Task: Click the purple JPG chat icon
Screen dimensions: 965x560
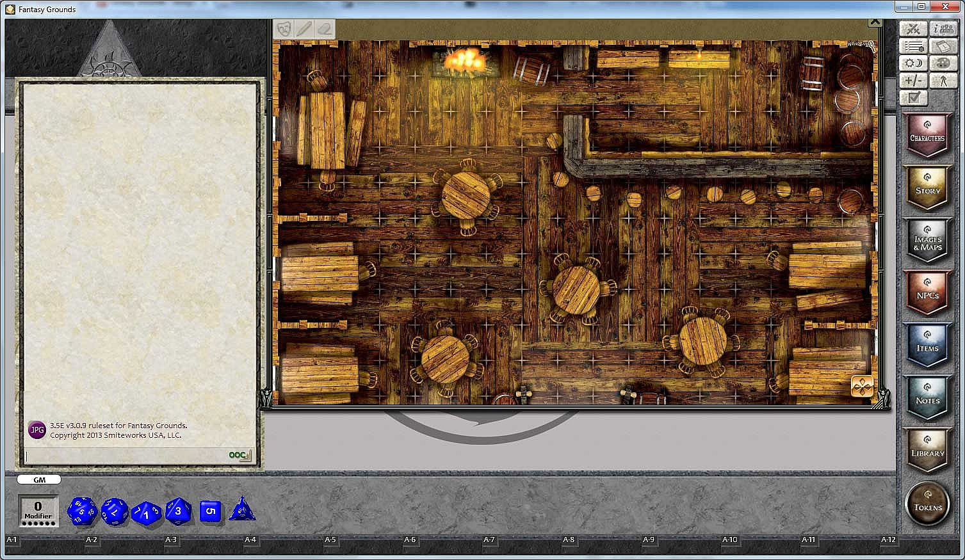Action: click(37, 430)
